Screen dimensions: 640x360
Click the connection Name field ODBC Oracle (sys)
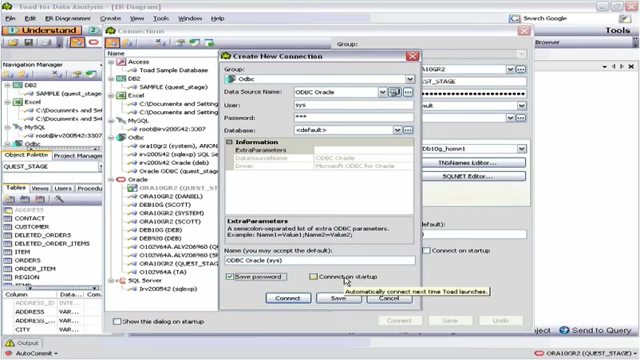pos(320,260)
